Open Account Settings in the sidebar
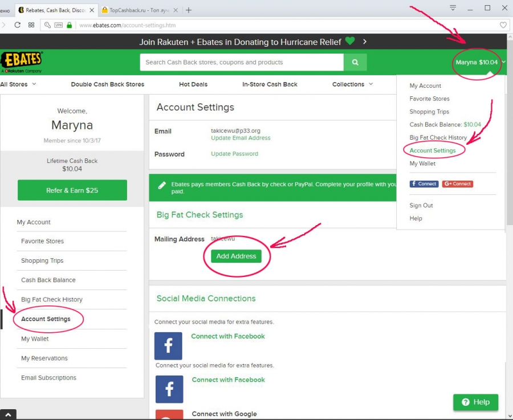 [x=46, y=319]
